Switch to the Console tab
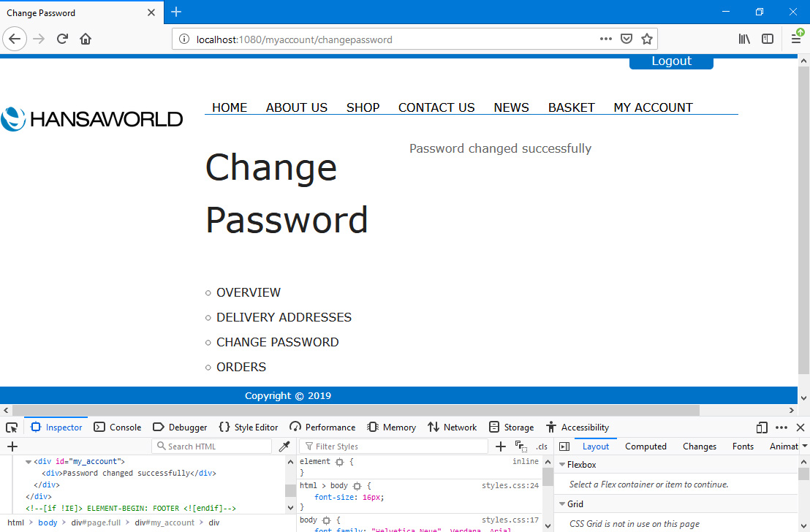This screenshot has height=532, width=810. click(118, 427)
